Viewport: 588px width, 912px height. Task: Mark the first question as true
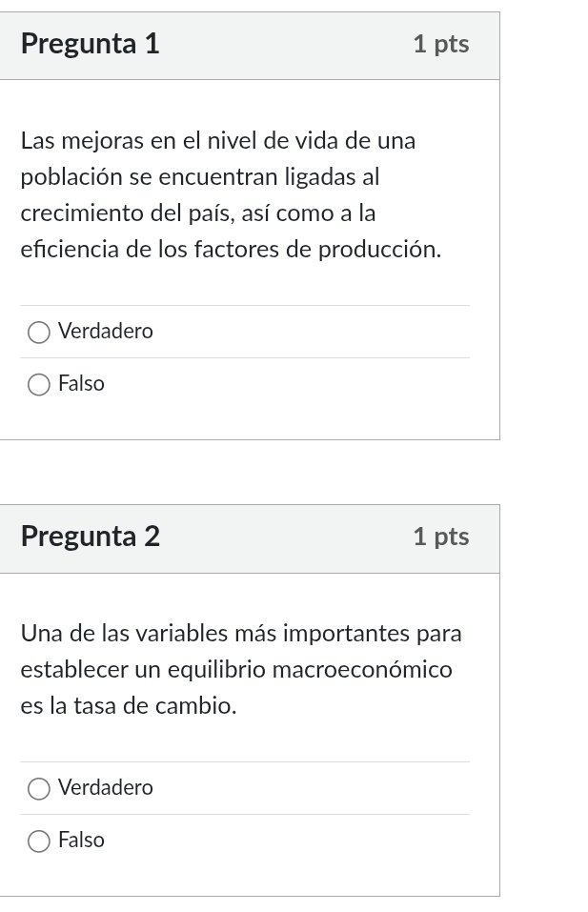[x=38, y=332]
